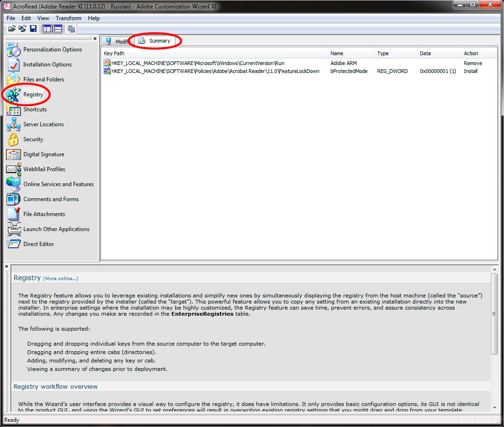Select Launch Other Applications section
The image size is (504, 427).
pyautogui.click(x=48, y=229)
